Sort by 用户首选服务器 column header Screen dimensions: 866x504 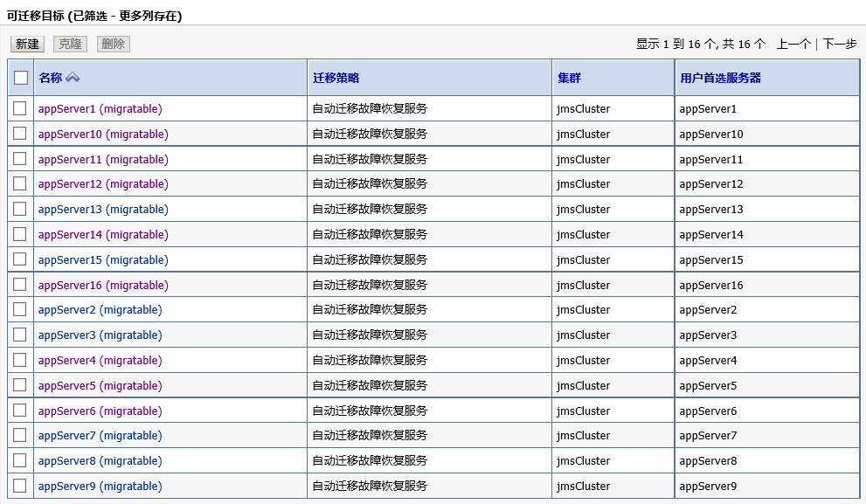[x=720, y=78]
